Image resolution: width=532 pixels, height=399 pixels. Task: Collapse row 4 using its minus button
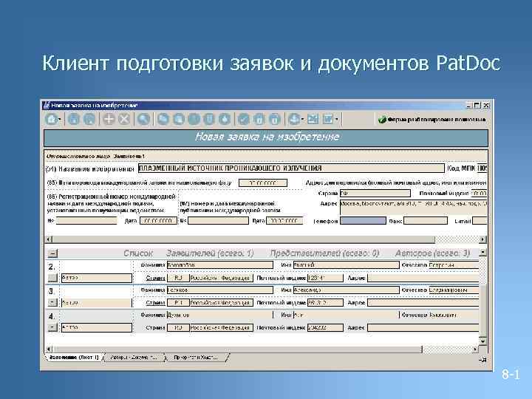point(52,327)
